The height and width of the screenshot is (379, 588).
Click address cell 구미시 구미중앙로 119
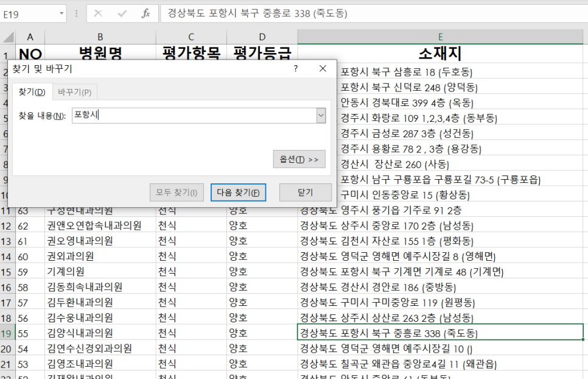tap(440, 303)
